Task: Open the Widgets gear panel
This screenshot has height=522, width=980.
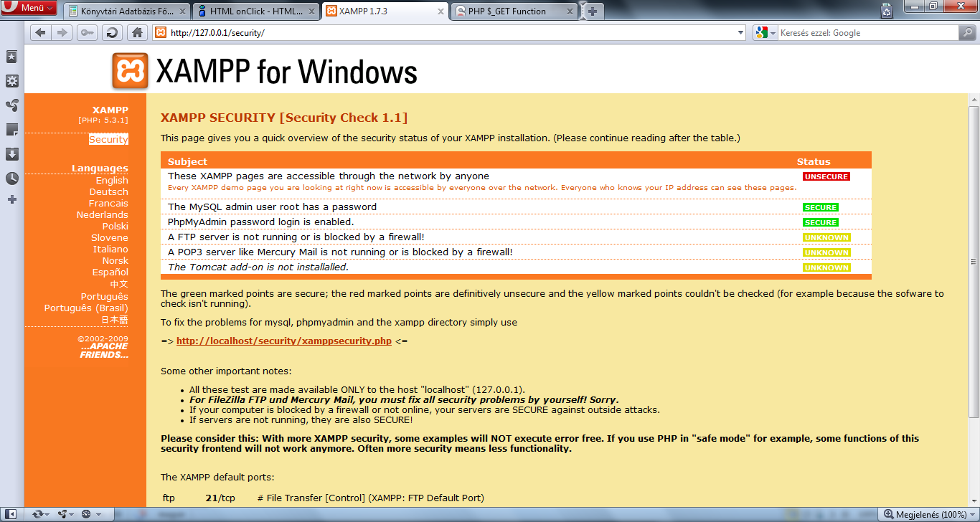Action: click(x=11, y=81)
